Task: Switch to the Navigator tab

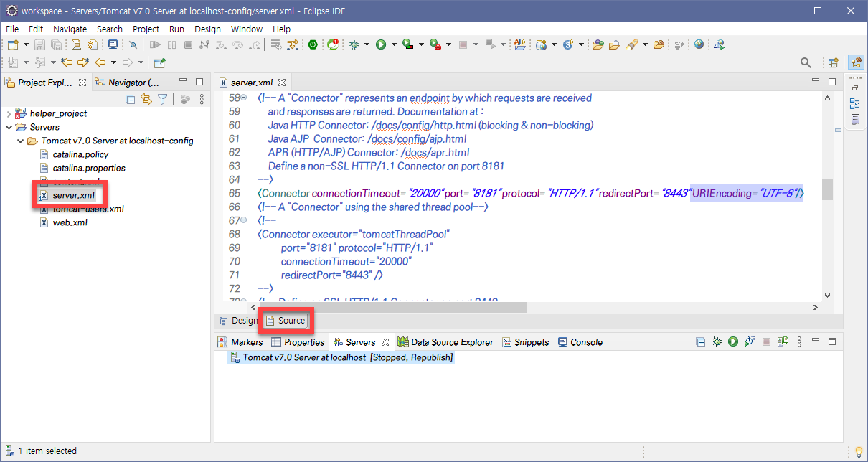Action: (x=128, y=82)
